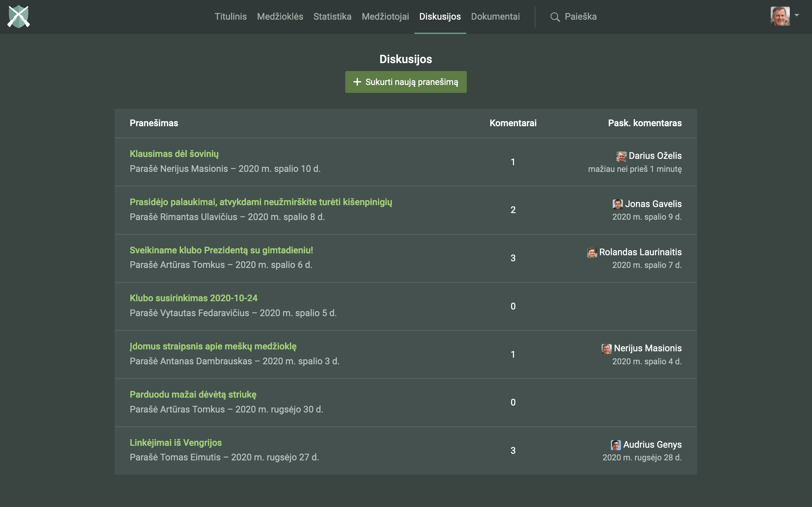Go to the Medžioklės page
Screen dimensions: 812x507
pos(280,16)
